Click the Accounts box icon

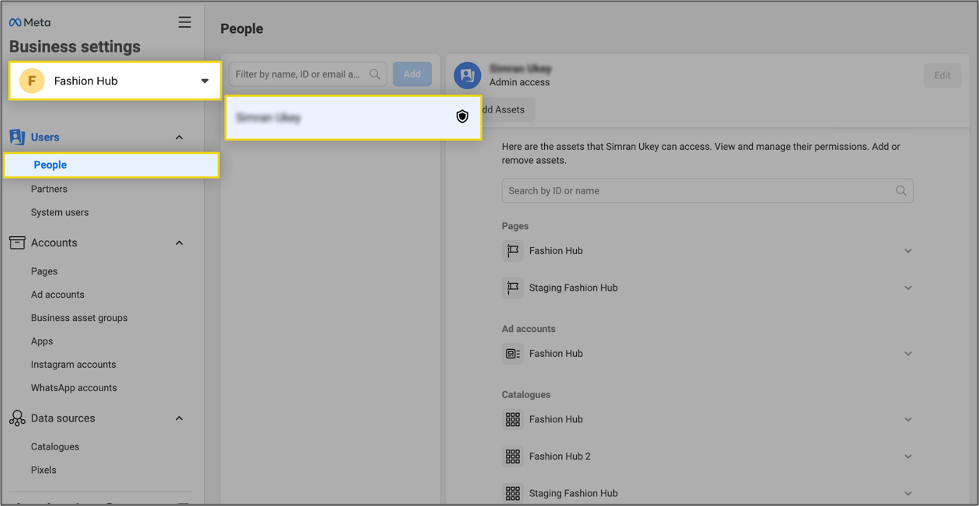[x=17, y=242]
